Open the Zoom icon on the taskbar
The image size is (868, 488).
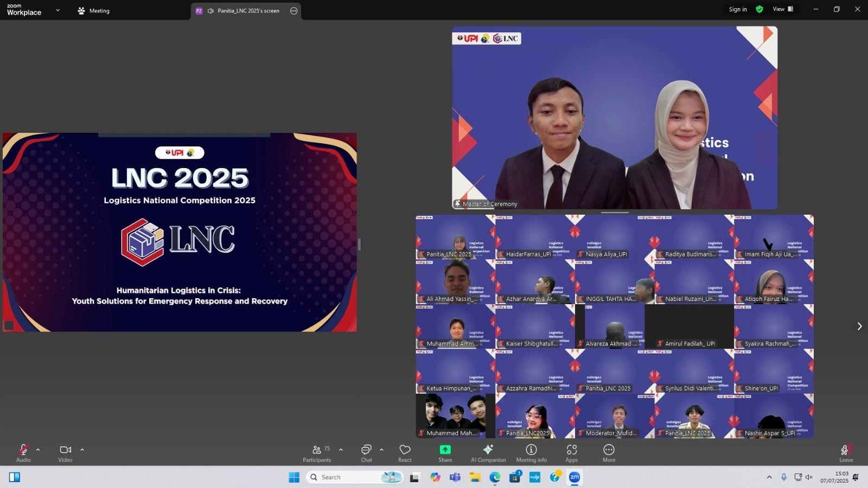point(575,477)
